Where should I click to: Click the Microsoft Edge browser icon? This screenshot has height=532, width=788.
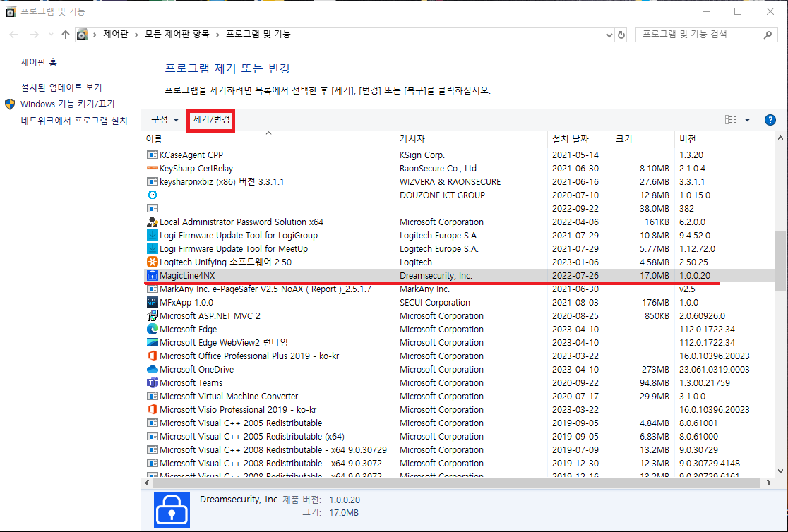coord(153,329)
